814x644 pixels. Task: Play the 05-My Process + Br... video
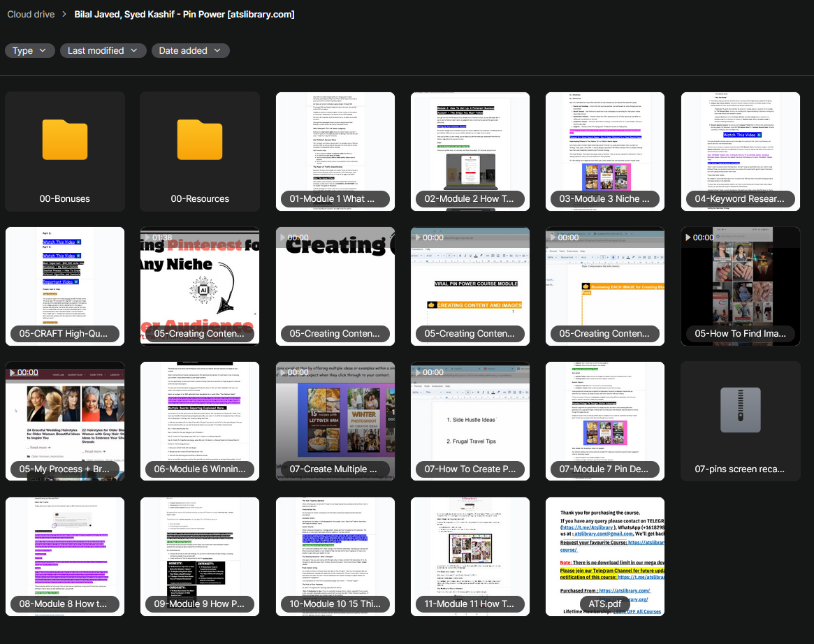pyautogui.click(x=65, y=421)
